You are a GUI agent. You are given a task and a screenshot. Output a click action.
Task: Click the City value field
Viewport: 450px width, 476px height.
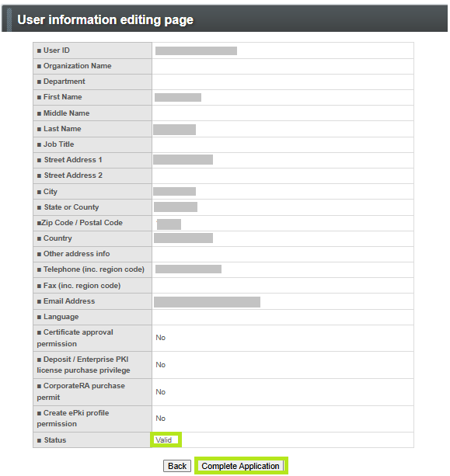coord(174,191)
